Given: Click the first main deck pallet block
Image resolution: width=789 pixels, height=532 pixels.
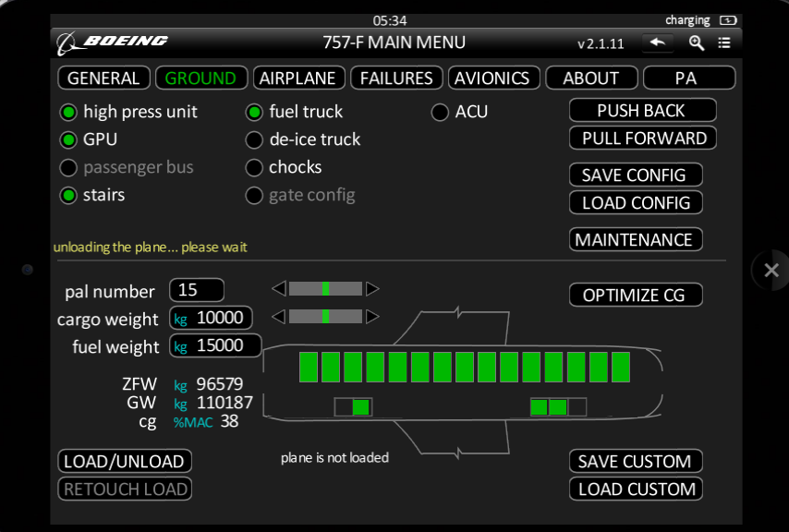Looking at the screenshot, I should [x=309, y=367].
